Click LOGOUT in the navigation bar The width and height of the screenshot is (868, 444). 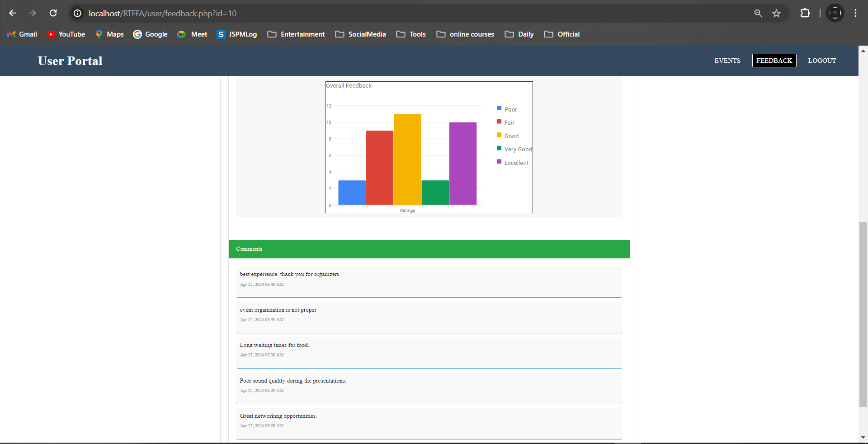coord(822,61)
